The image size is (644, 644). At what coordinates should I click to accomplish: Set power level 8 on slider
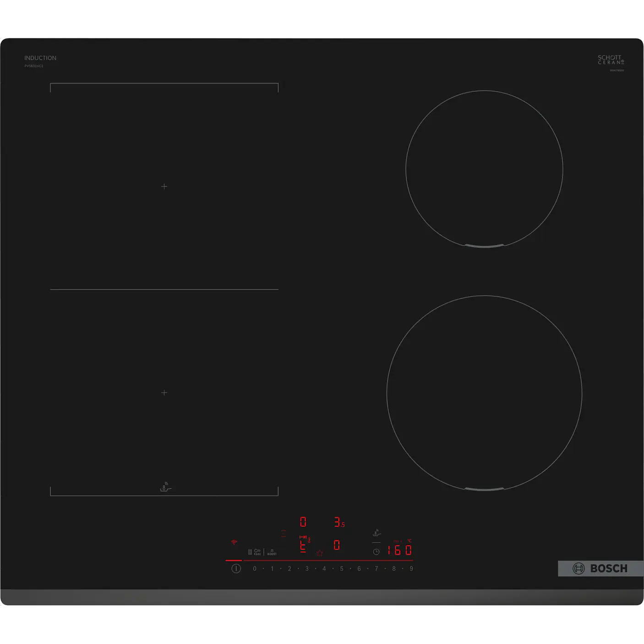(394, 568)
